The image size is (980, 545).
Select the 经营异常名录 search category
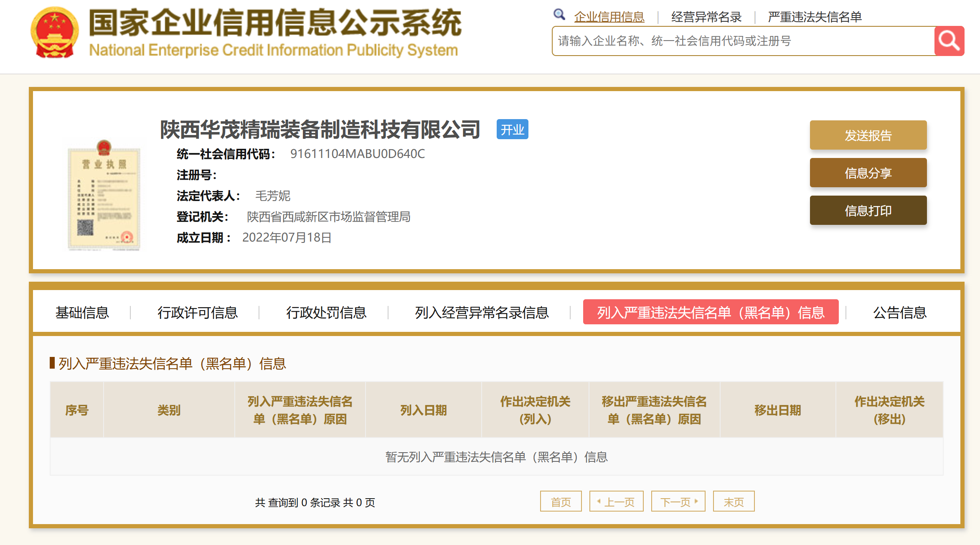(x=706, y=17)
